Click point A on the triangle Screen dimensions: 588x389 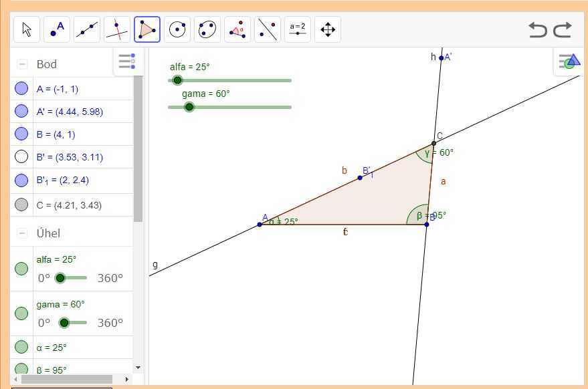click(260, 225)
